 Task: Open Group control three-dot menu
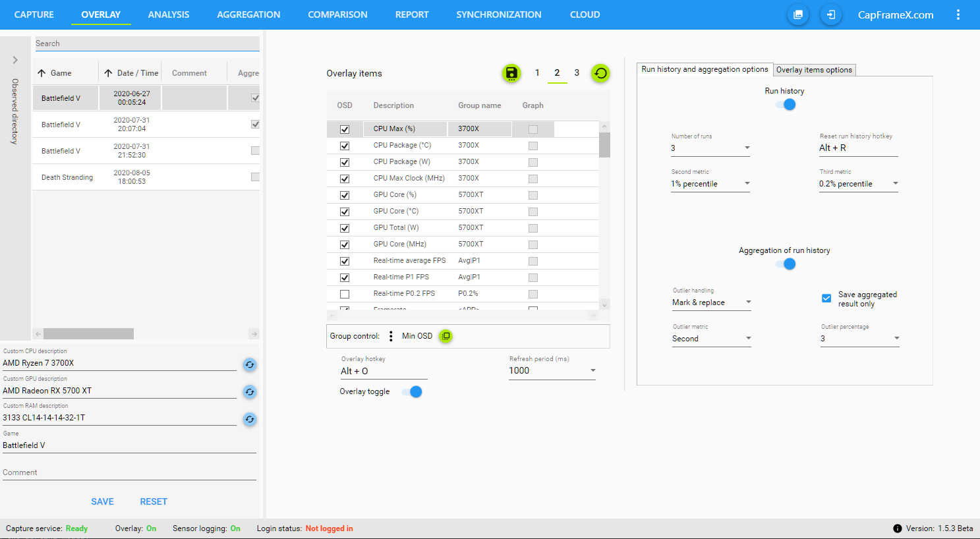391,336
